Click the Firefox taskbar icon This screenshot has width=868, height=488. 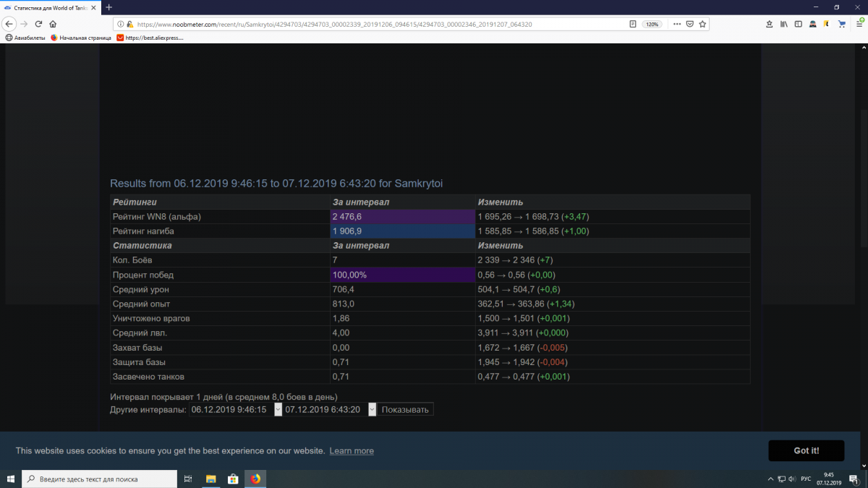(255, 479)
